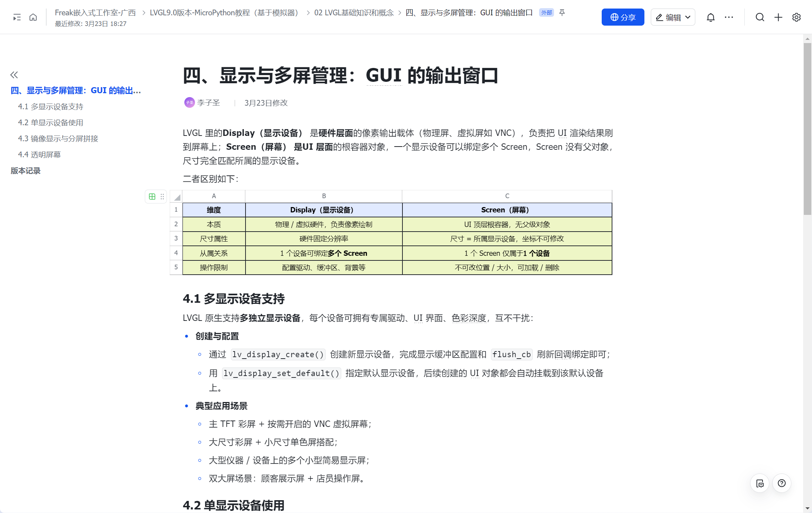Create new document with plus icon
Image resolution: width=812 pixels, height=513 pixels.
point(778,17)
